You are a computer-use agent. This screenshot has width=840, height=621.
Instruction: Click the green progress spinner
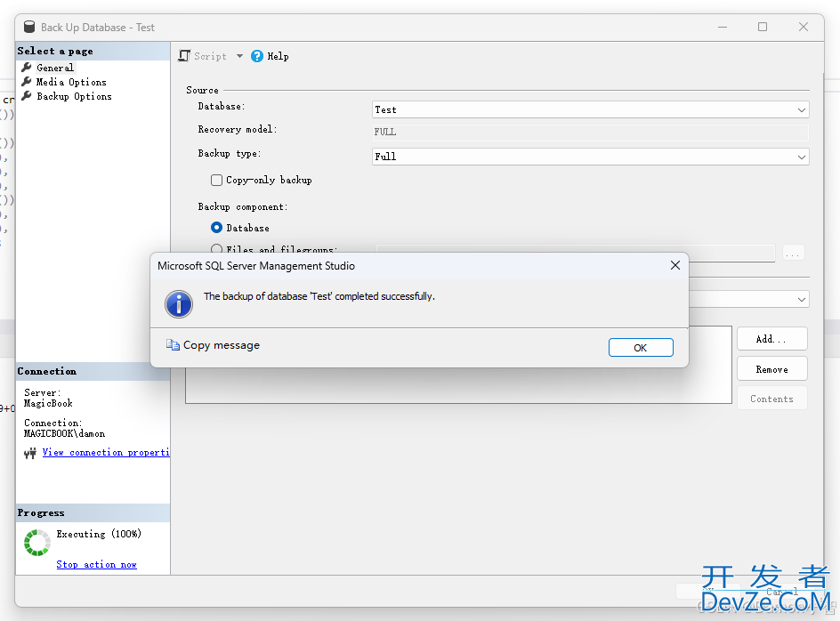pyautogui.click(x=37, y=543)
